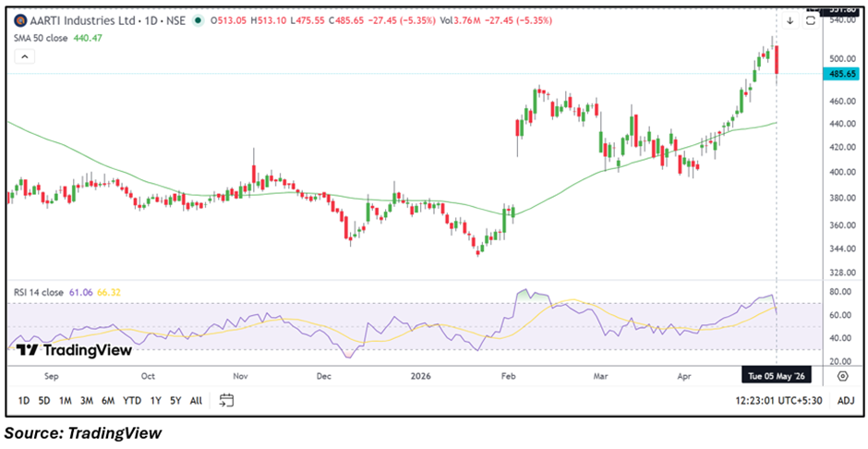Open the go-to-date calendar icon
The height and width of the screenshot is (449, 868).
pos(226,400)
